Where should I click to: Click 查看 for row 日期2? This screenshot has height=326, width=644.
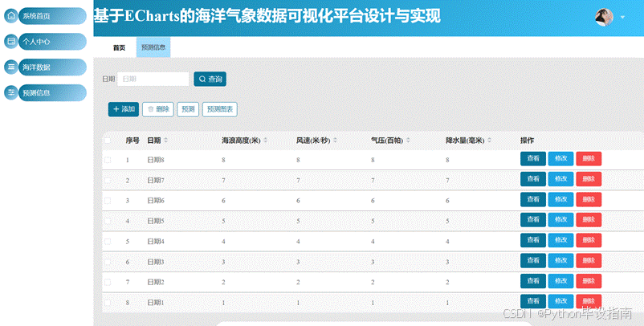point(533,281)
